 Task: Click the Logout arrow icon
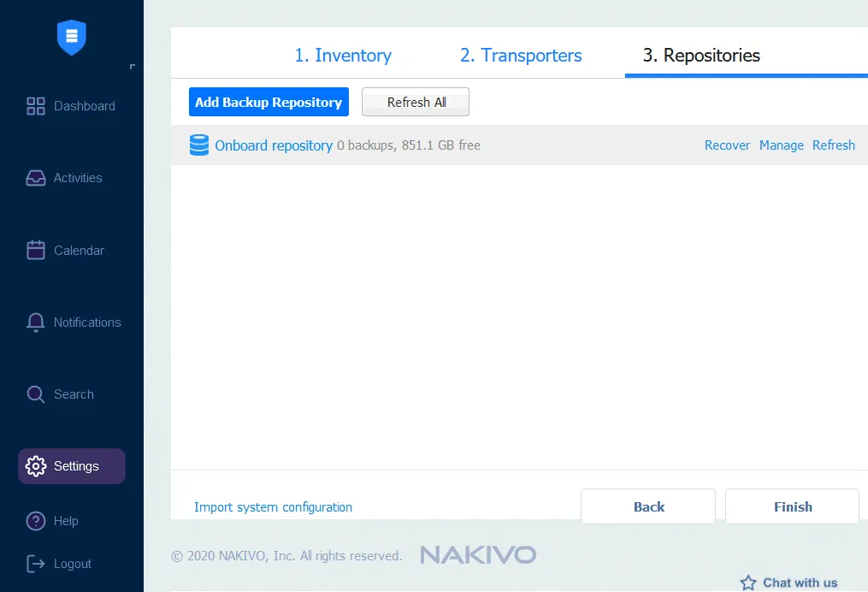pos(36,564)
